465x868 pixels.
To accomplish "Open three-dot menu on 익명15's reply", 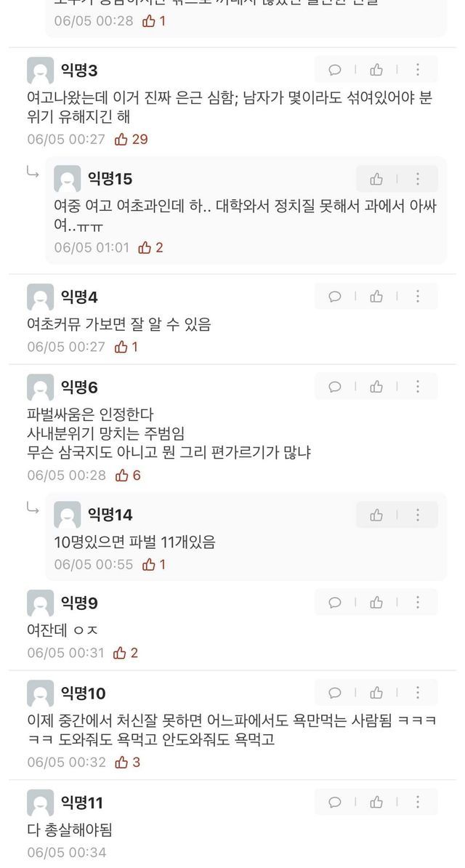I will point(418,179).
